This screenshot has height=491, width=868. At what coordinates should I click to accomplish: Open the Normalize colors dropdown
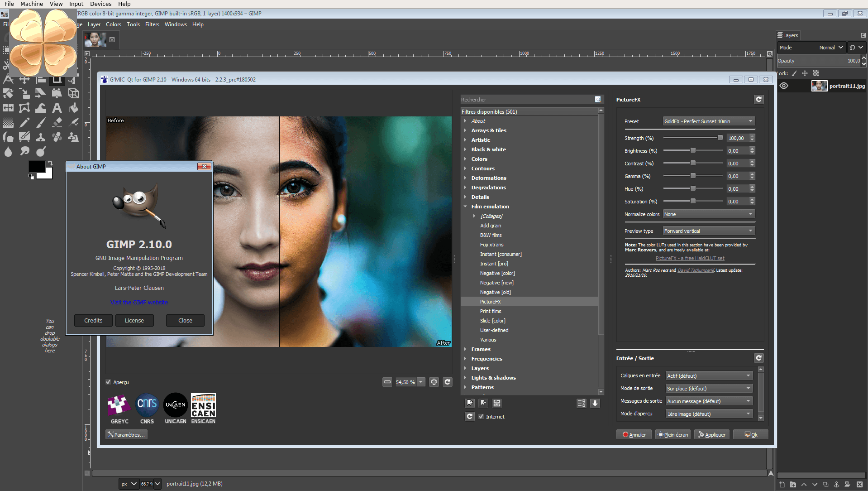click(709, 214)
